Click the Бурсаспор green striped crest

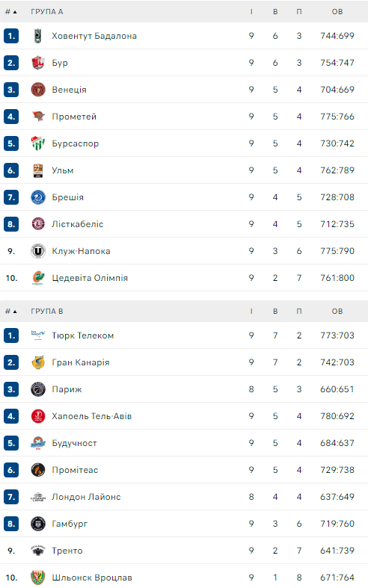[x=38, y=143]
